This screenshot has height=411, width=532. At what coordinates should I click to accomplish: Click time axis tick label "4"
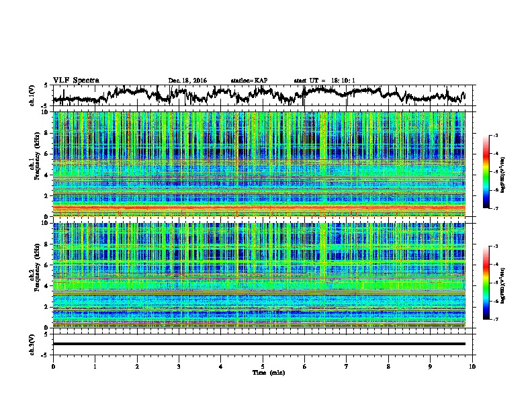point(221,367)
